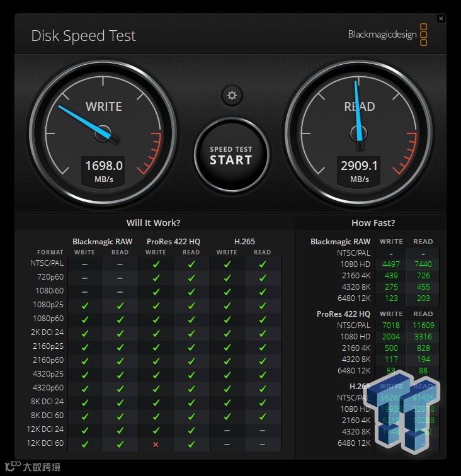Click Blackmagic RAW 1080 HD read value 7440
Image resolution: width=461 pixels, height=476 pixels.
423,264
